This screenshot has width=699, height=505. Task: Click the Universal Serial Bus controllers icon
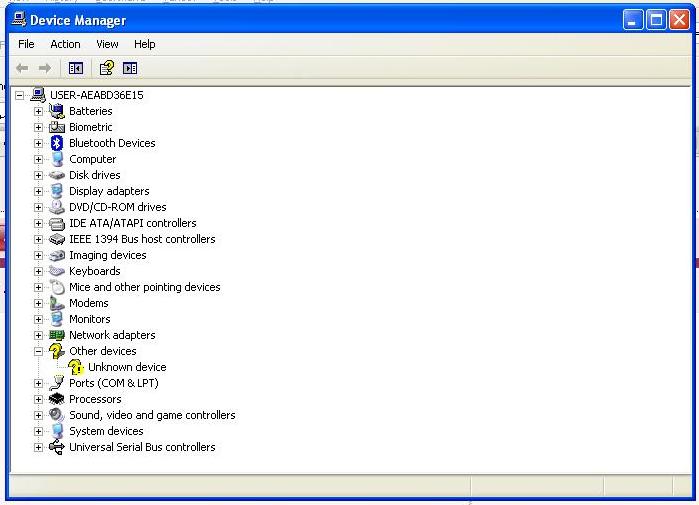point(57,447)
